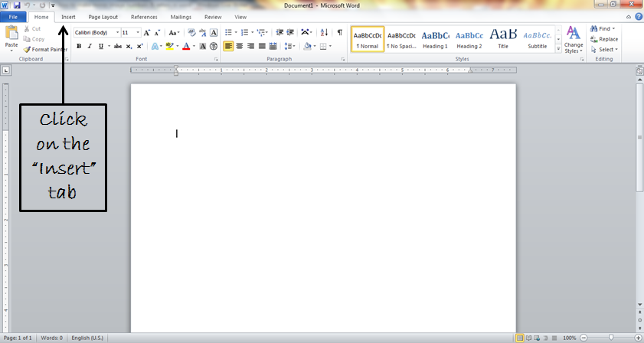
Task: Open the Paragraph dialog launcher
Action: click(343, 60)
